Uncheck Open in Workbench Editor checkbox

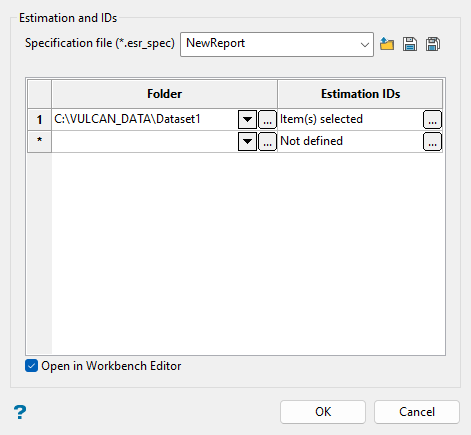31,366
